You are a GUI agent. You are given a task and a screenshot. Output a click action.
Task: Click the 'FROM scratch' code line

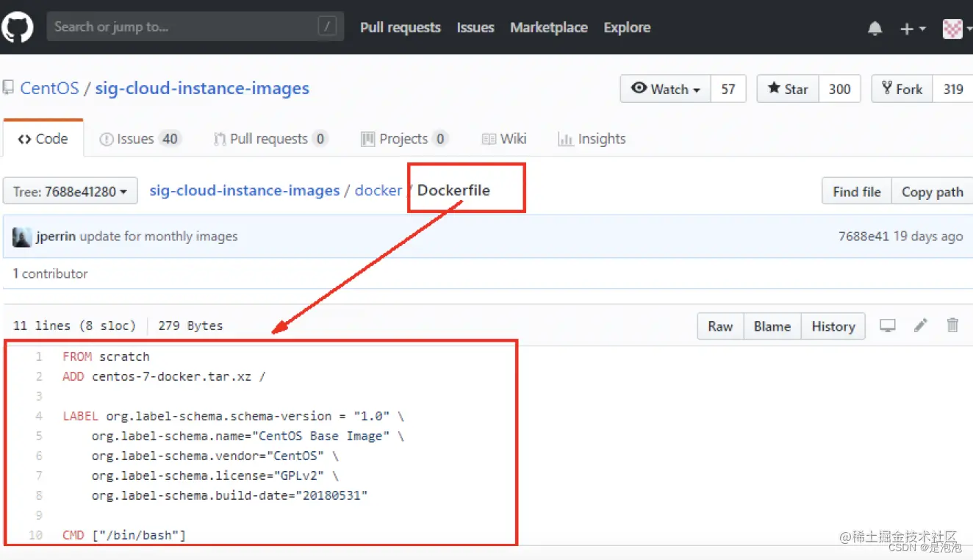tap(106, 356)
